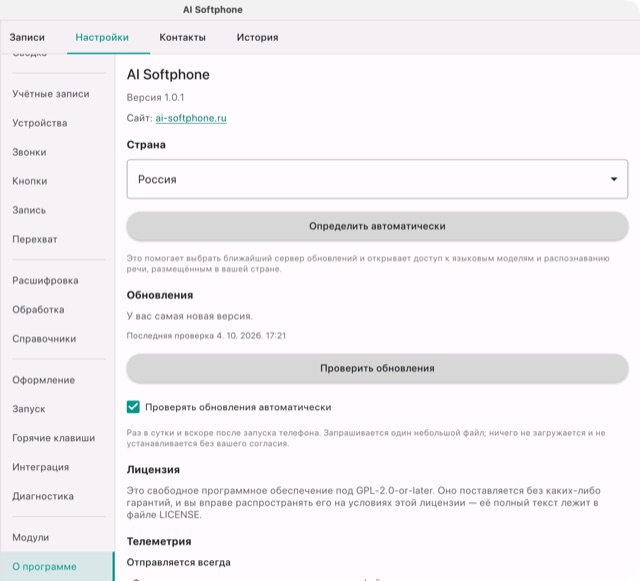Click the У вас самая новая версия text

click(x=189, y=316)
